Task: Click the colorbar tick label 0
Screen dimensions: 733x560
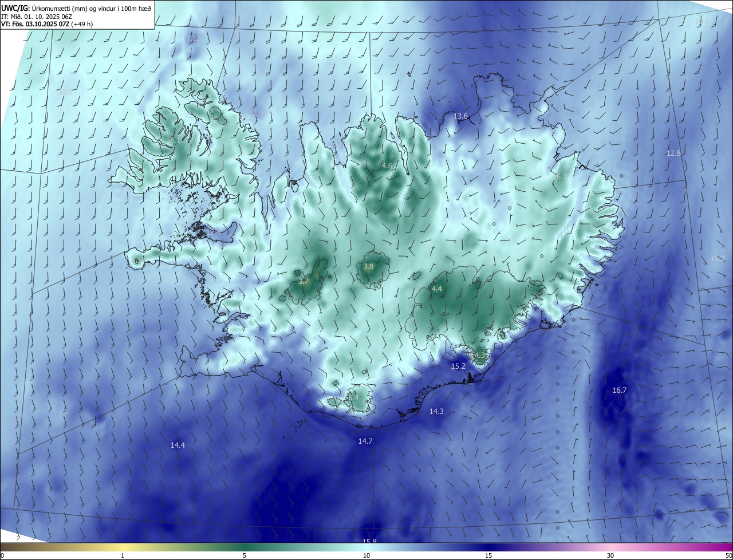Action: tap(2, 555)
